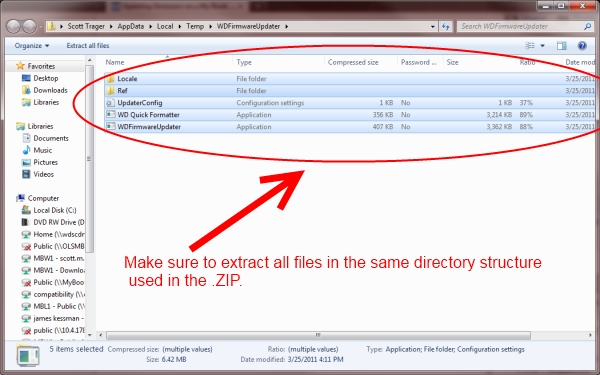
Task: Click the horizontal scrollbar thumb
Action: [x=318, y=335]
